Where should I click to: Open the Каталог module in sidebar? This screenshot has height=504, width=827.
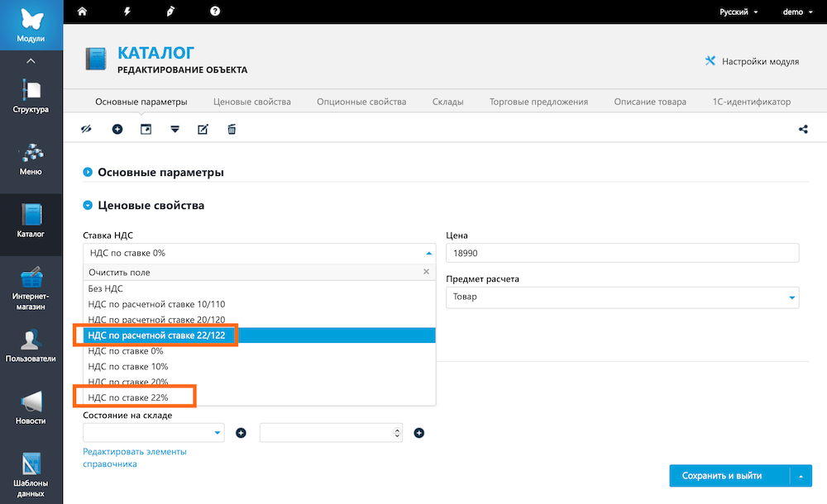tap(31, 219)
